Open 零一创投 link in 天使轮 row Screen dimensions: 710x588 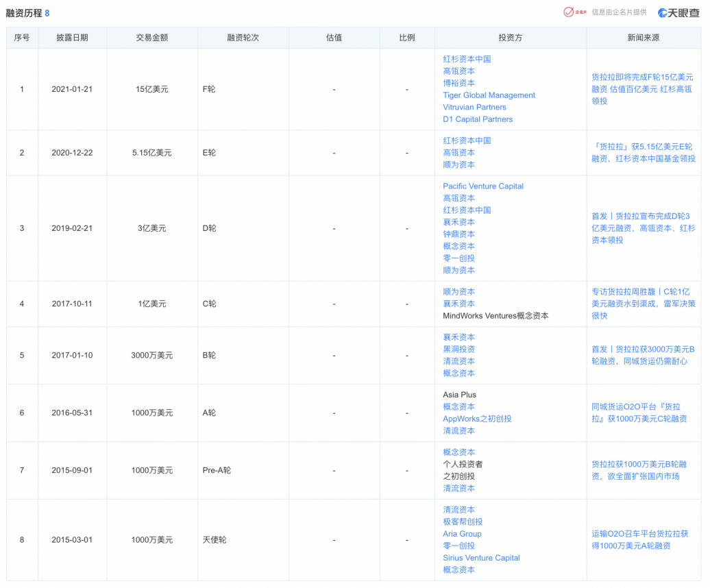[458, 546]
